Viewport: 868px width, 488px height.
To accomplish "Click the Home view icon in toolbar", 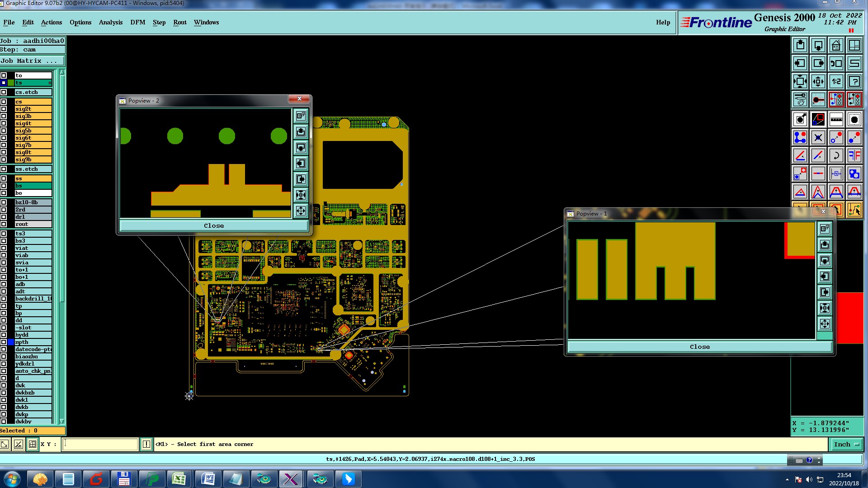I will (x=836, y=46).
